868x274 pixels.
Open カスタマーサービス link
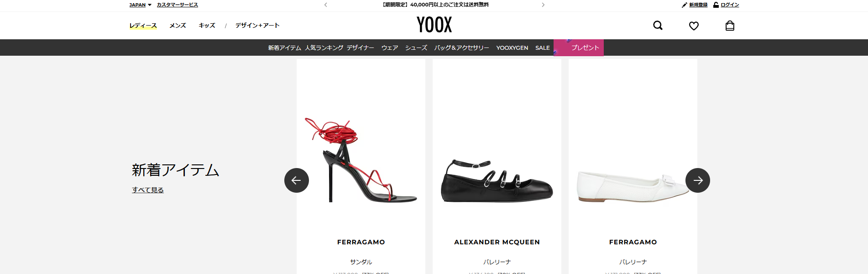tap(178, 5)
